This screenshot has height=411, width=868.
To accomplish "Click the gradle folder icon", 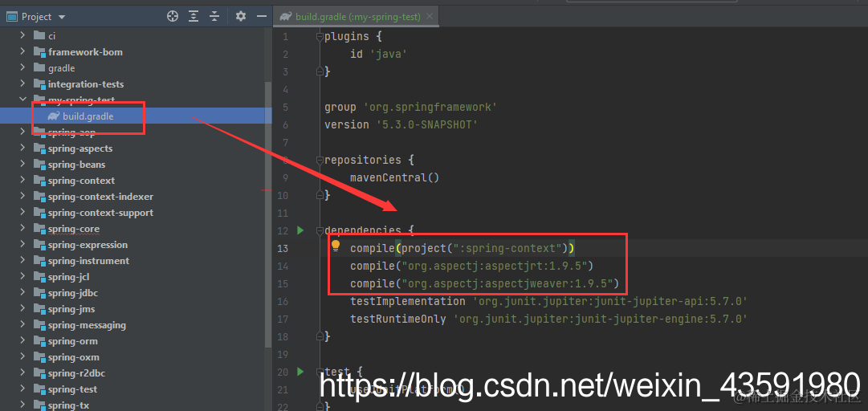I will tap(39, 67).
